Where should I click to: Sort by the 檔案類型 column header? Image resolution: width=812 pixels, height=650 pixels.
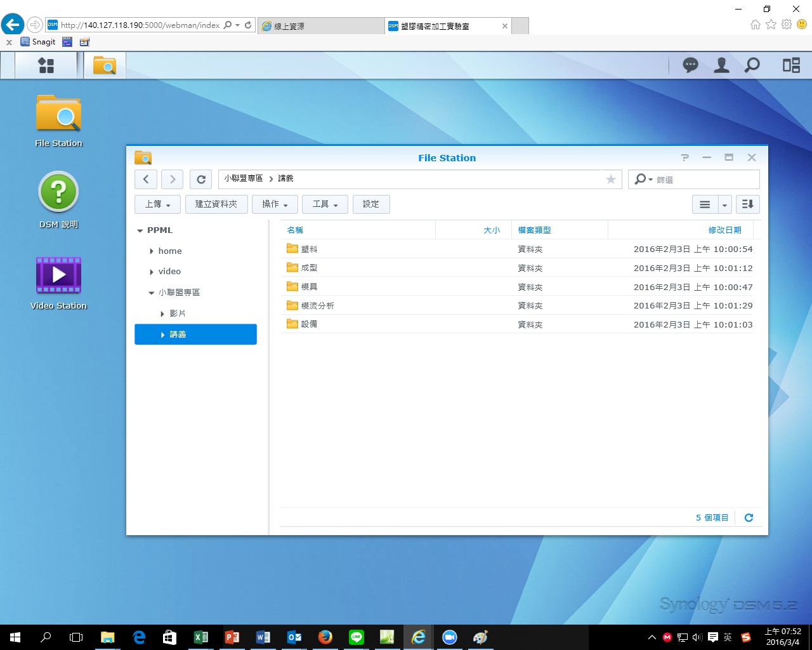point(560,230)
